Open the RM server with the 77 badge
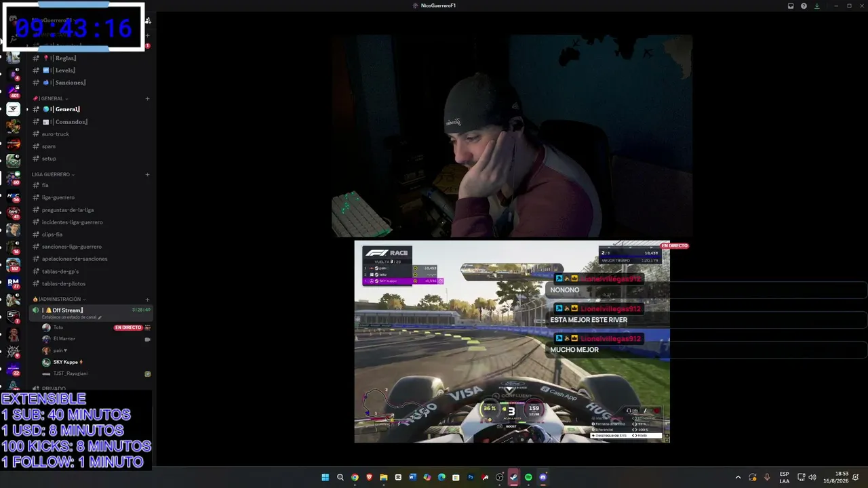 14,282
